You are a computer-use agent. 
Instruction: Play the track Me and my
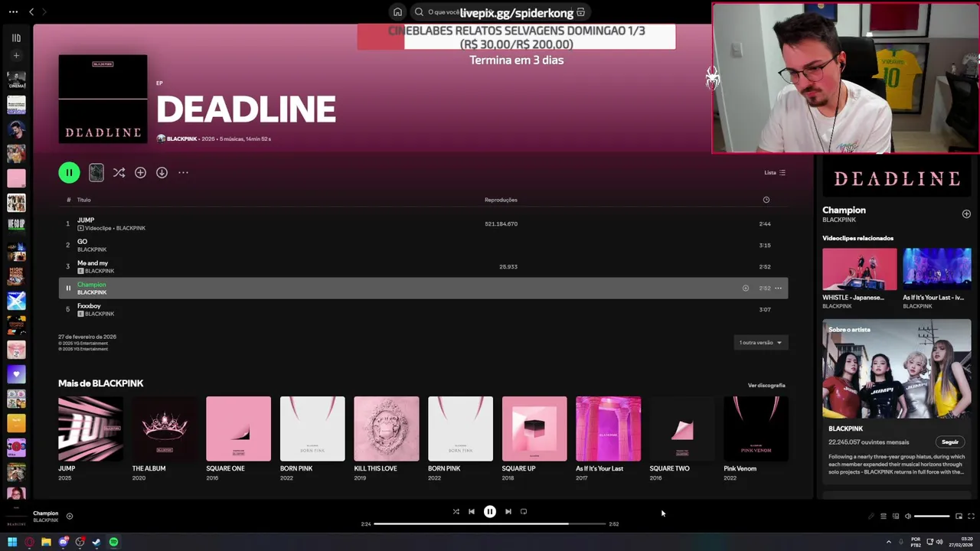point(423,266)
